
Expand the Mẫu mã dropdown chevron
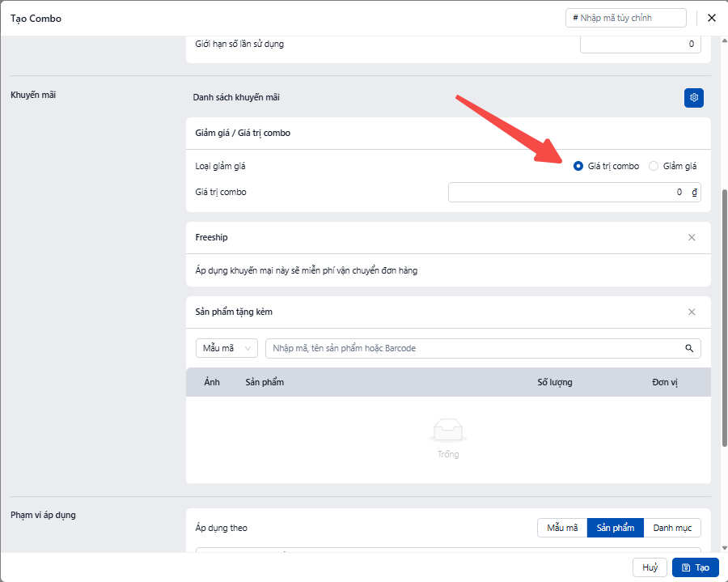click(x=248, y=348)
